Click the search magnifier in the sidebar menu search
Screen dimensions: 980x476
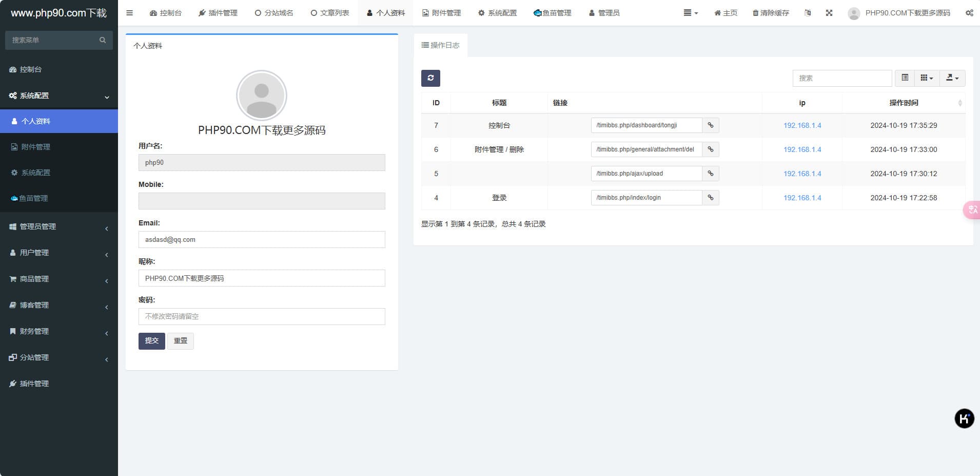(x=103, y=40)
